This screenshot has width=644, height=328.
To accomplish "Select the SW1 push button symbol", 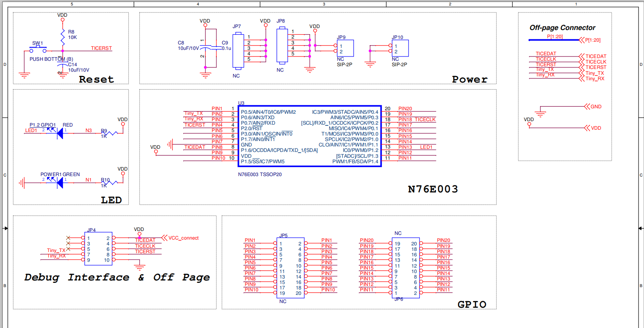I will 38,49.
